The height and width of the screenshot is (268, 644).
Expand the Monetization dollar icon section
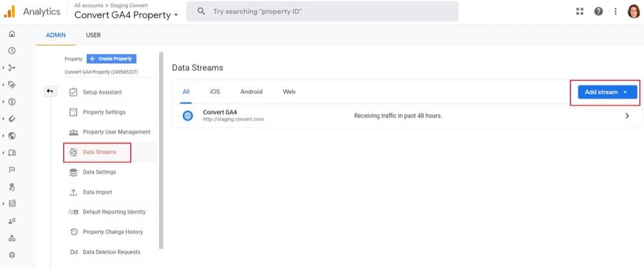(x=12, y=102)
